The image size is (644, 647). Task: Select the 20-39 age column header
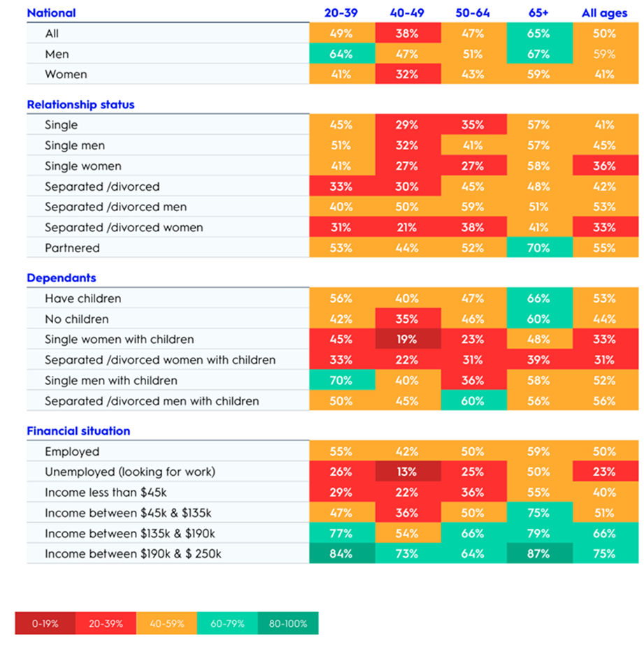pos(342,13)
